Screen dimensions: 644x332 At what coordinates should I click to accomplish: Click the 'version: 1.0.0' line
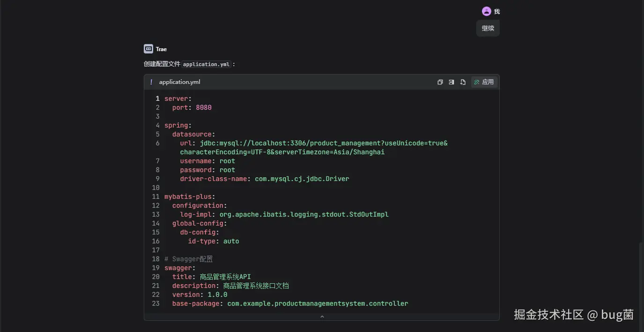[200, 294]
